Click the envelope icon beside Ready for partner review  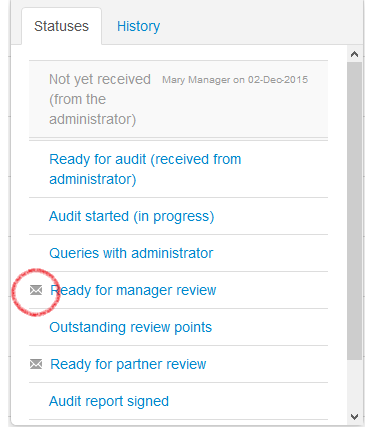[x=36, y=364]
